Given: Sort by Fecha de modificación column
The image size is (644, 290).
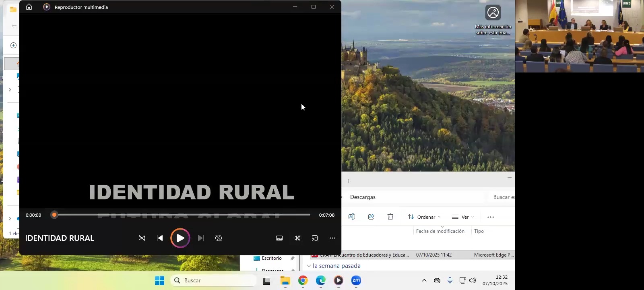Looking at the screenshot, I should pos(440,231).
